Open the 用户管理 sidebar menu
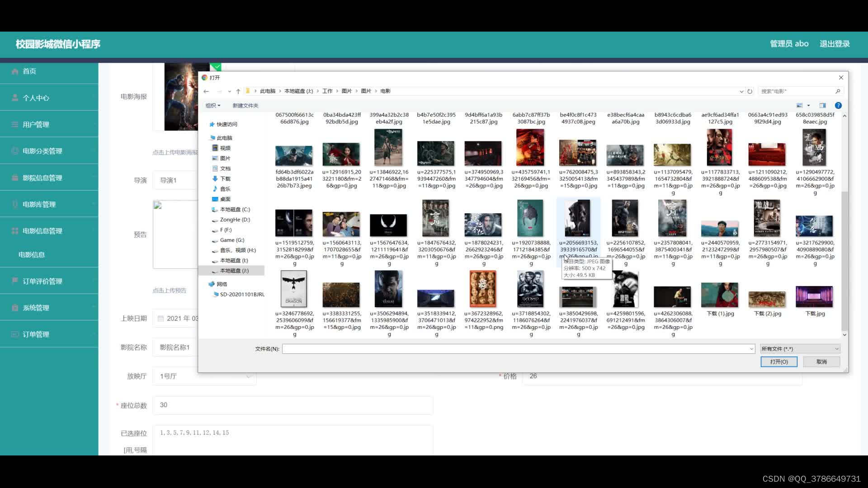 click(x=49, y=124)
